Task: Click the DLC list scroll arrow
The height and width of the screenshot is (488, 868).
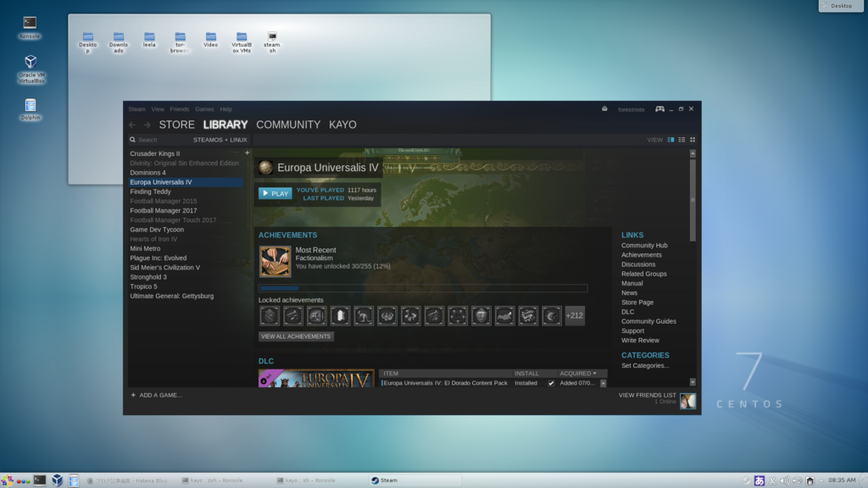Action: pos(603,383)
